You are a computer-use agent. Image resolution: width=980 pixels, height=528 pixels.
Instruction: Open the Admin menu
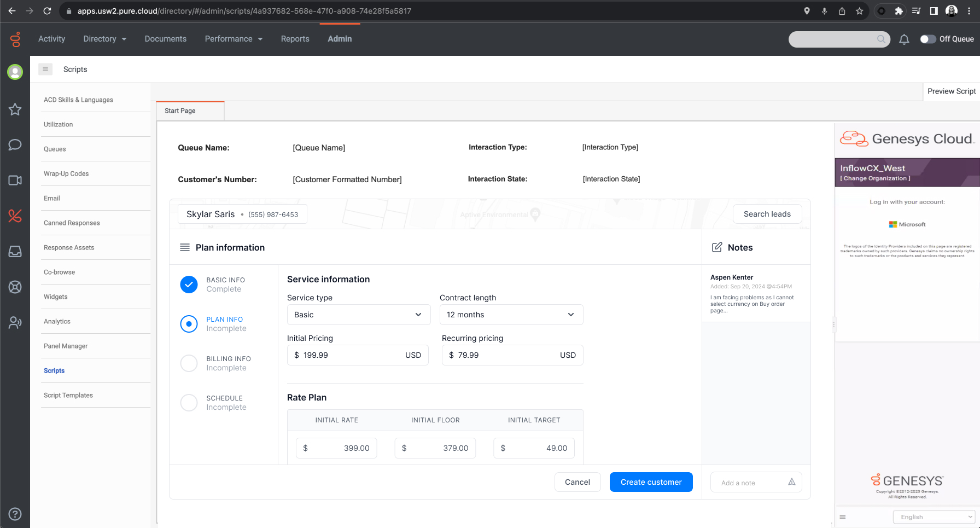(x=340, y=39)
